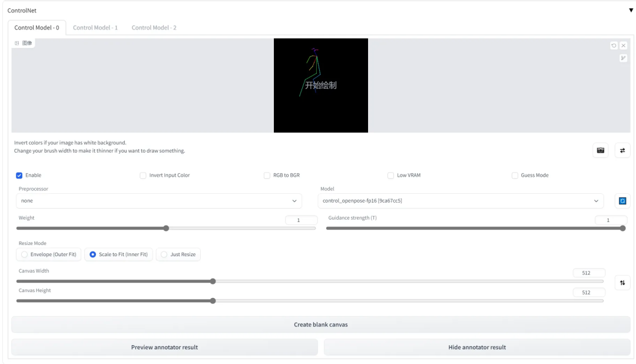Click Preview annotator result
Image resolution: width=636 pixels, height=364 pixels.
pos(164,348)
